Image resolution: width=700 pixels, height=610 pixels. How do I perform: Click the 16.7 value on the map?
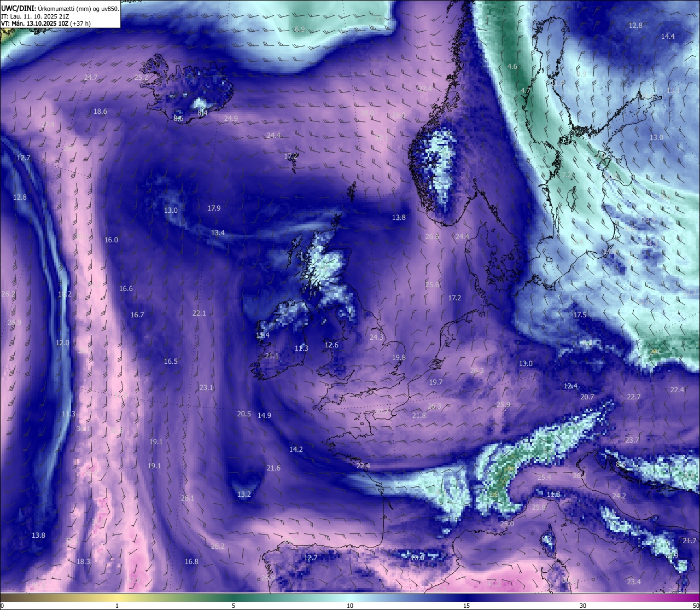click(137, 315)
